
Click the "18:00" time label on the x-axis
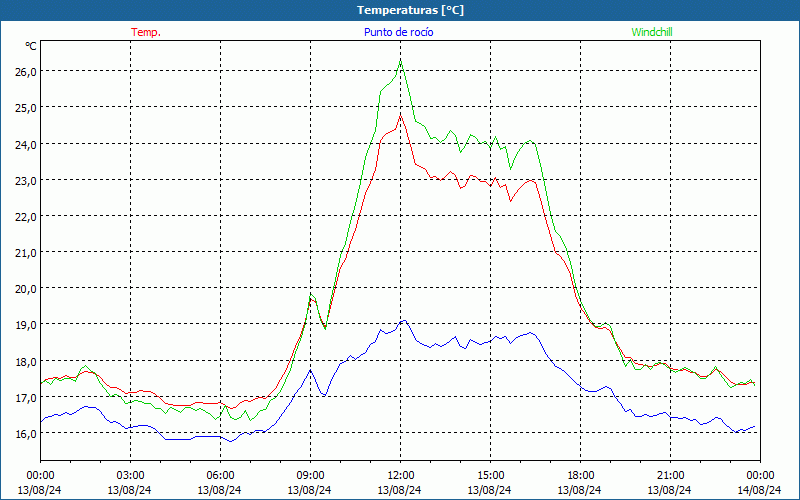581,476
